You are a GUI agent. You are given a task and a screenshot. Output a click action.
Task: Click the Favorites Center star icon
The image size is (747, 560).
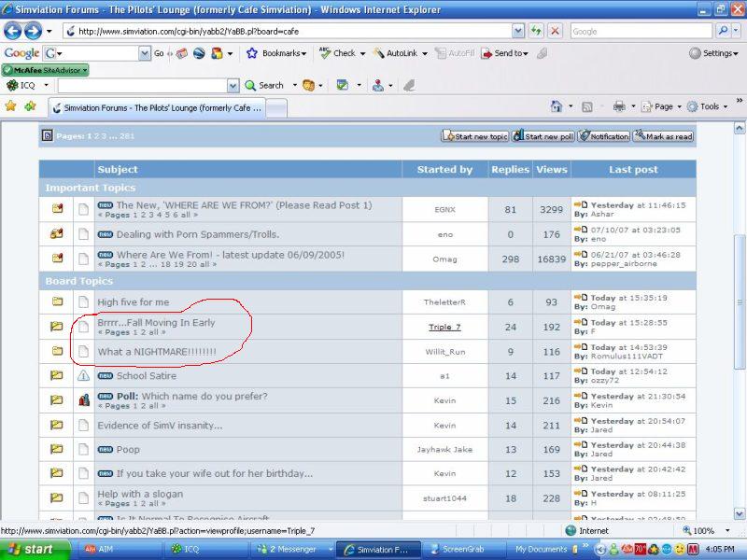pos(11,106)
